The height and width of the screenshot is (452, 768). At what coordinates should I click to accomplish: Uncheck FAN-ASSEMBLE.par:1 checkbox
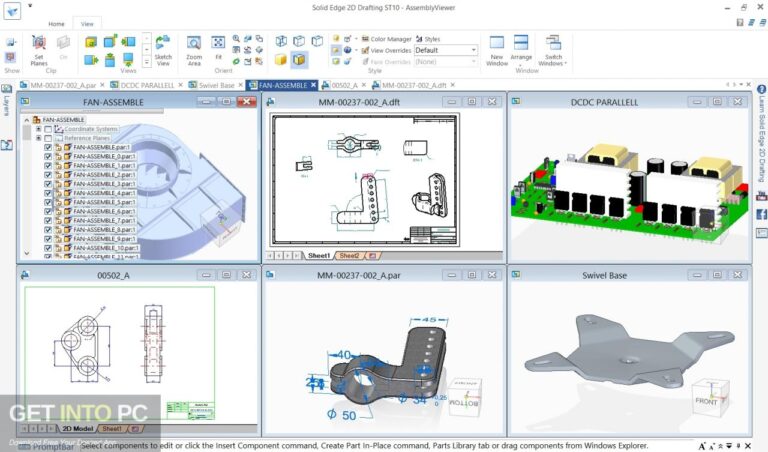tap(48, 147)
